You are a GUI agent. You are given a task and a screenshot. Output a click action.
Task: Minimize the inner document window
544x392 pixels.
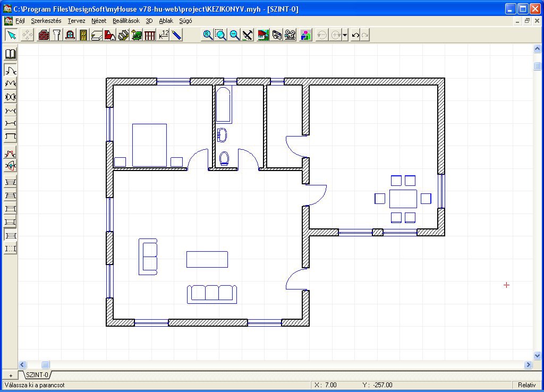517,21
